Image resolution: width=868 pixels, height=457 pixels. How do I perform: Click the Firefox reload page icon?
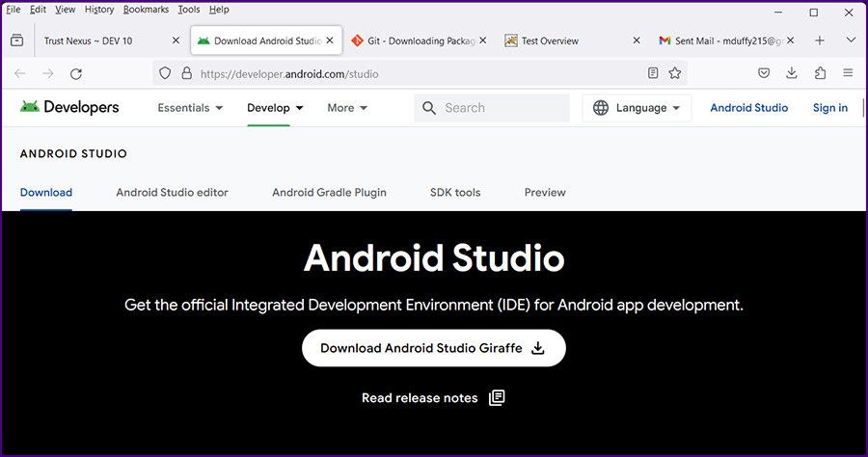pyautogui.click(x=76, y=73)
